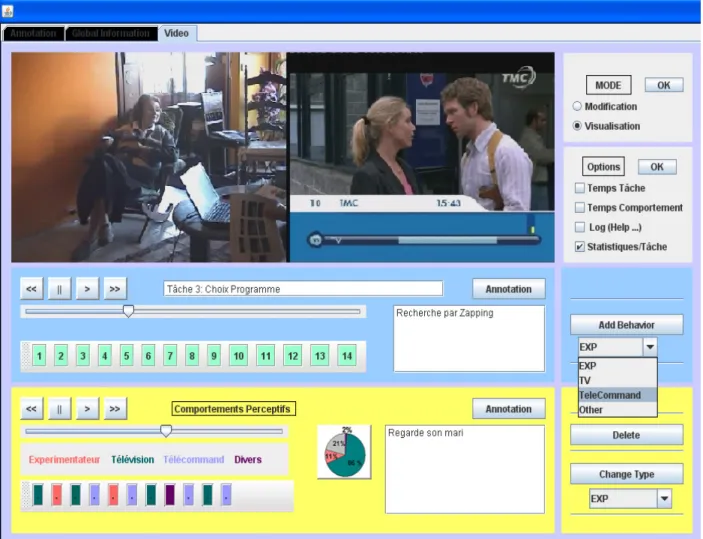The height and width of the screenshot is (539, 703).
Task: Click the MODE button
Action: [608, 85]
